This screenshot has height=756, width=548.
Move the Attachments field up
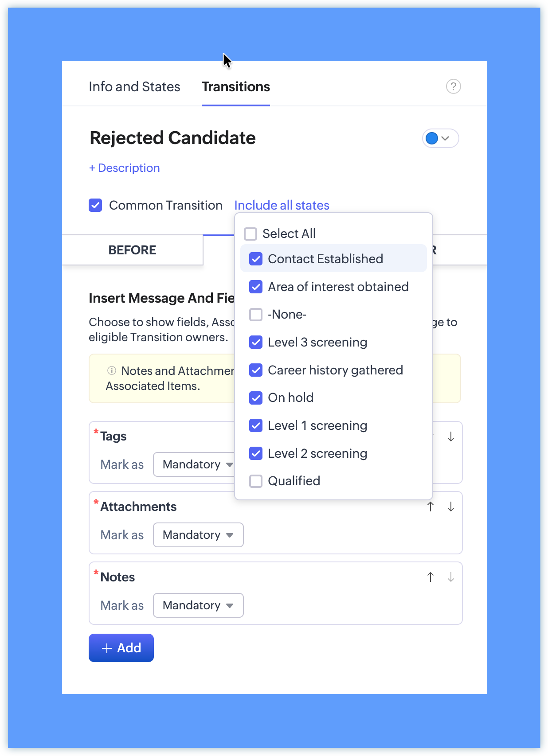(x=431, y=507)
